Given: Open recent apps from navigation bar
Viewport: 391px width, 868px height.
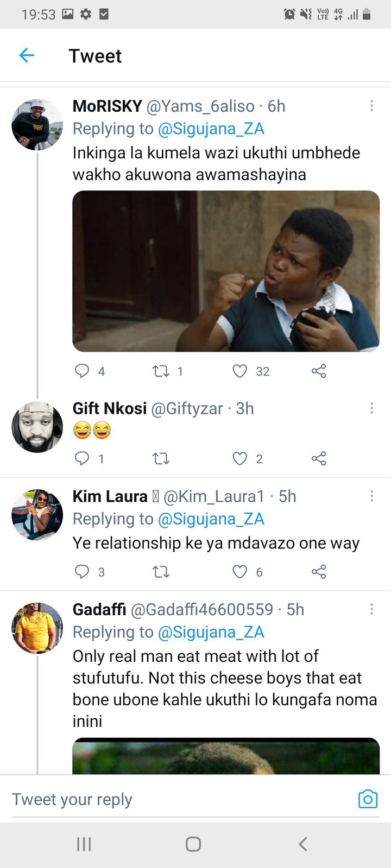Looking at the screenshot, I should coord(84,844).
